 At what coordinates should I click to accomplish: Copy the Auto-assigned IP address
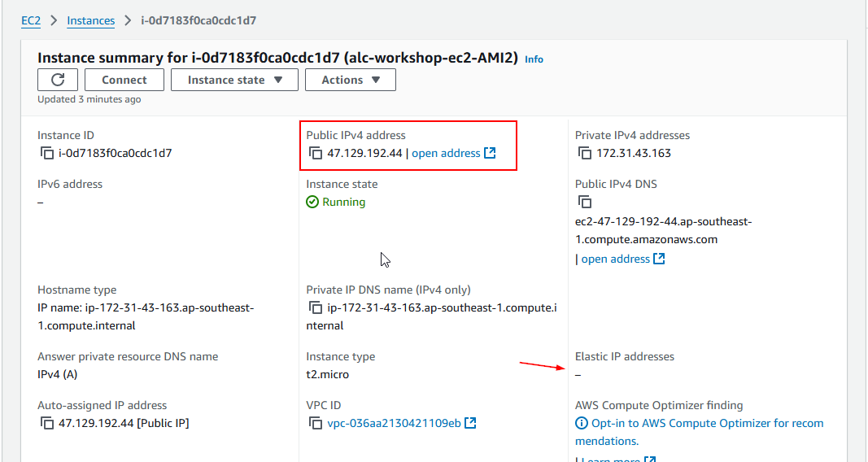[x=46, y=423]
